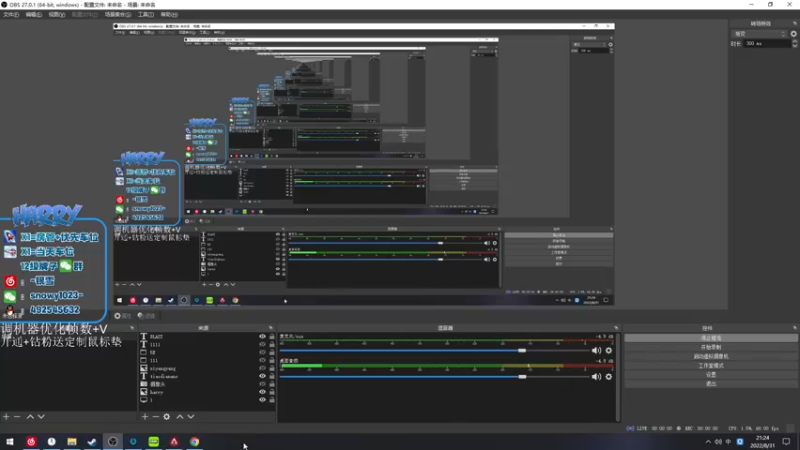Click the Audio Mixer vertical scrollbar
The width and height of the screenshot is (800, 450).
(x=618, y=378)
